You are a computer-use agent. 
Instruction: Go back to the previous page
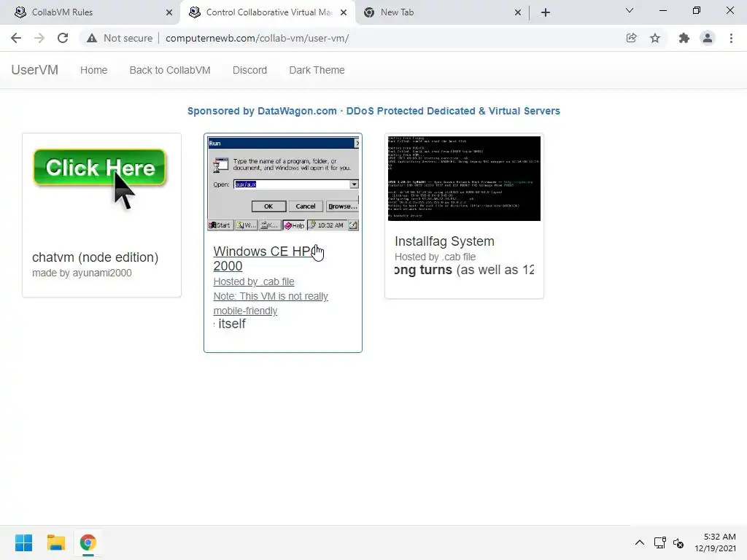coord(16,38)
